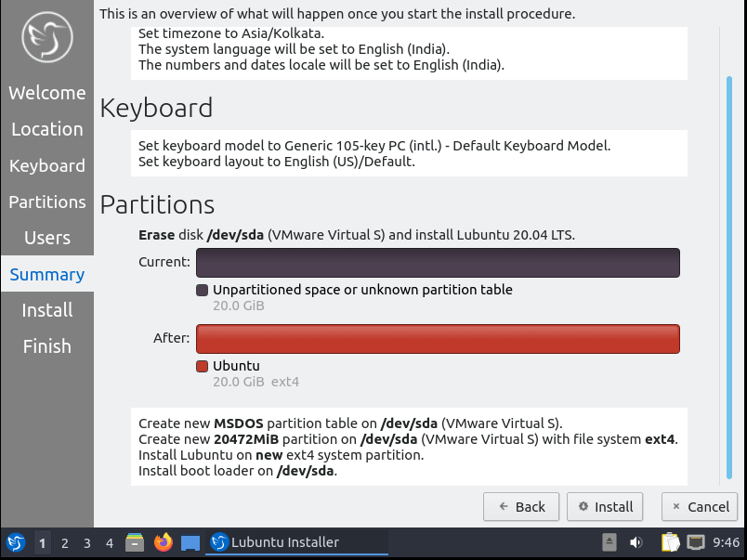Click the network display tray icon
This screenshot has width=747, height=560.
click(696, 542)
